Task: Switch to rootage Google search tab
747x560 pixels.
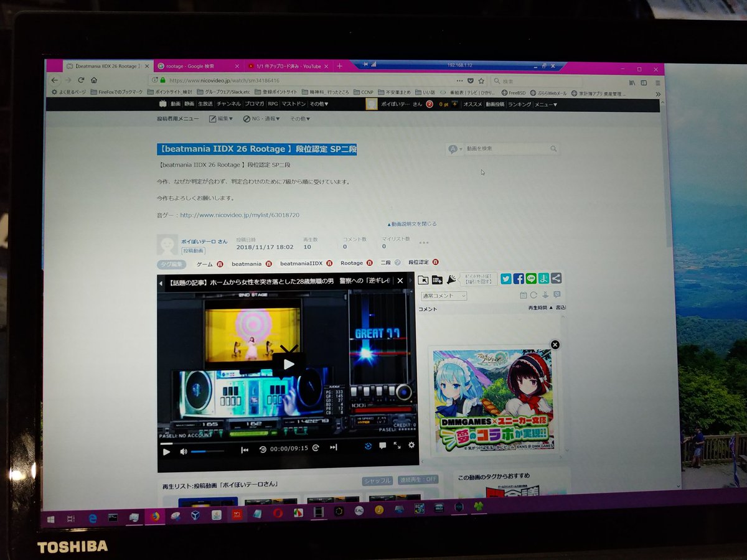Action: pos(198,66)
